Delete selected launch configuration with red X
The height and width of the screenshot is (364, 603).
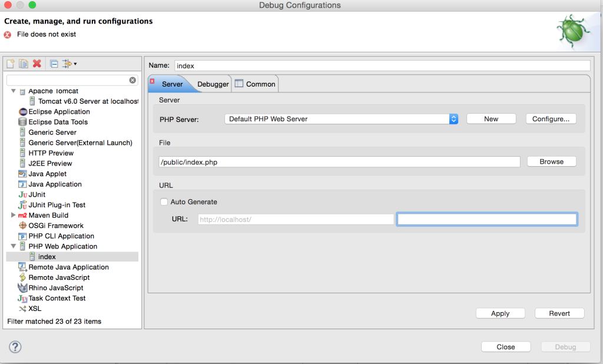(37, 64)
